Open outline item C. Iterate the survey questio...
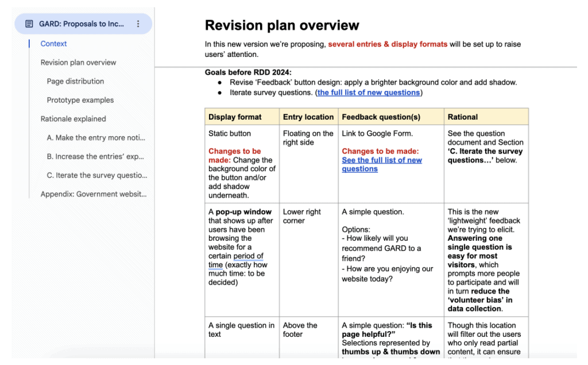 click(x=97, y=175)
